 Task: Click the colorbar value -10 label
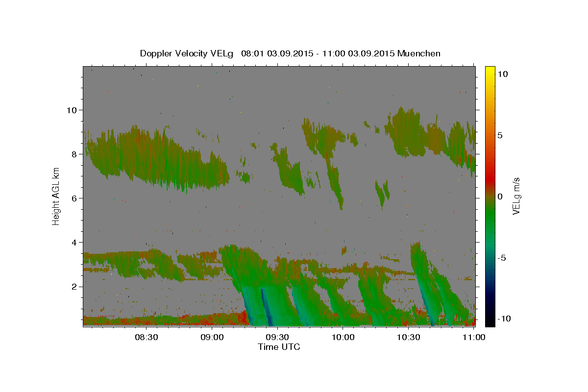coord(504,318)
